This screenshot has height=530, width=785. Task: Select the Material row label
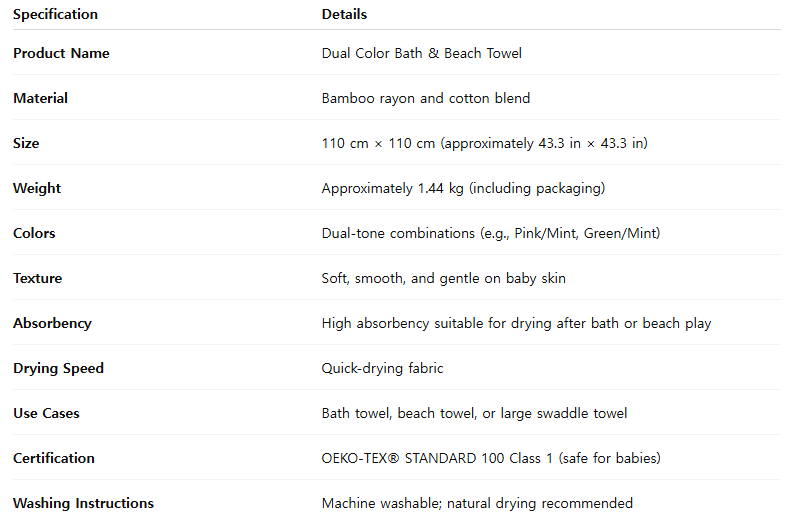[40, 98]
